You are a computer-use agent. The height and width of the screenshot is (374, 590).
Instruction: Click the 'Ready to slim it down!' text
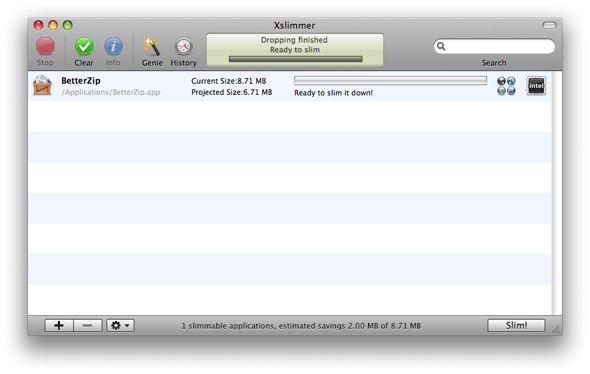tap(333, 93)
